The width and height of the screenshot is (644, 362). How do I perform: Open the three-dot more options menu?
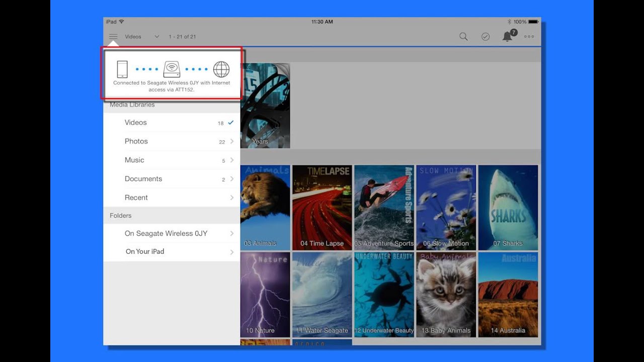click(529, 37)
